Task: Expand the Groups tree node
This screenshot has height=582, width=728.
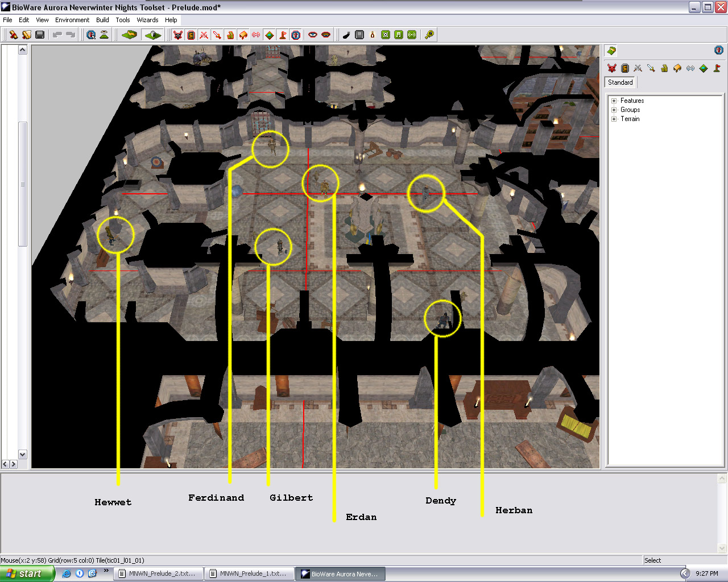Action: click(614, 110)
